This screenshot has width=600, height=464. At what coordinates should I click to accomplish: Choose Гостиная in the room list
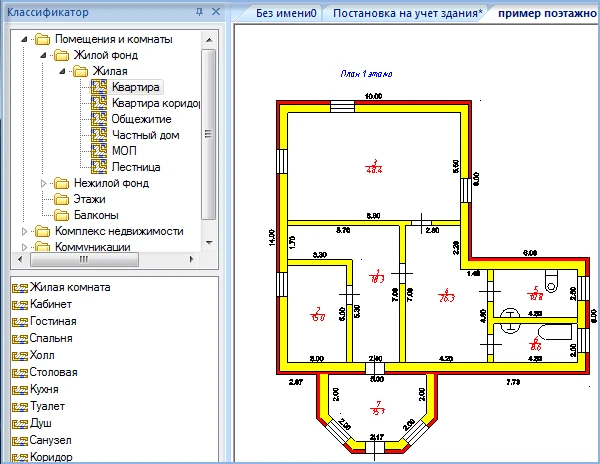(x=53, y=321)
